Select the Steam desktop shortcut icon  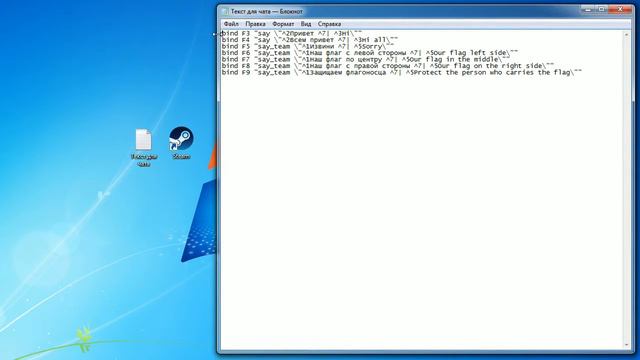tap(181, 142)
